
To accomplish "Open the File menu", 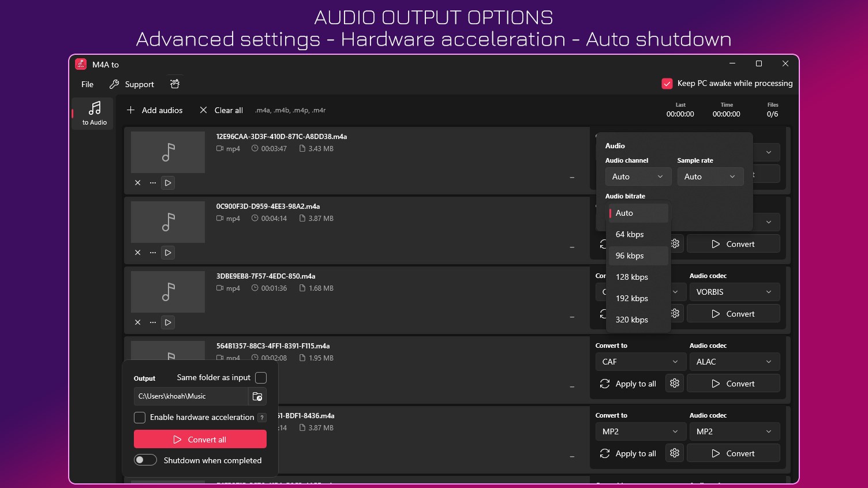I will click(88, 84).
